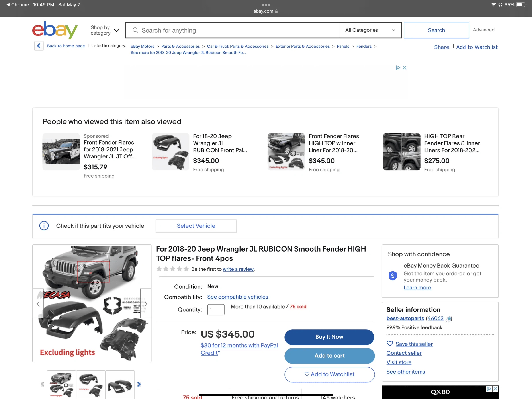Tap the Chrome back-to-app indicator in status bar
The height and width of the screenshot is (399, 532).
click(18, 5)
